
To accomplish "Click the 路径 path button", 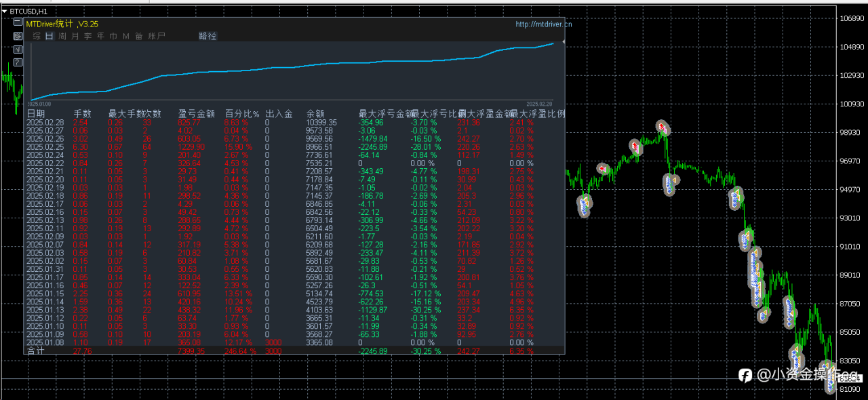I will (208, 36).
